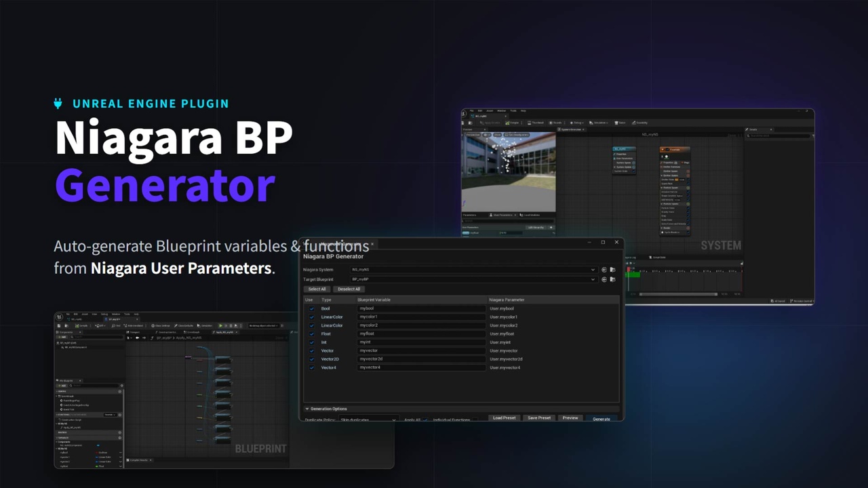
Task: Click Bounds icon in Niagara System toolbar
Action: (x=555, y=123)
